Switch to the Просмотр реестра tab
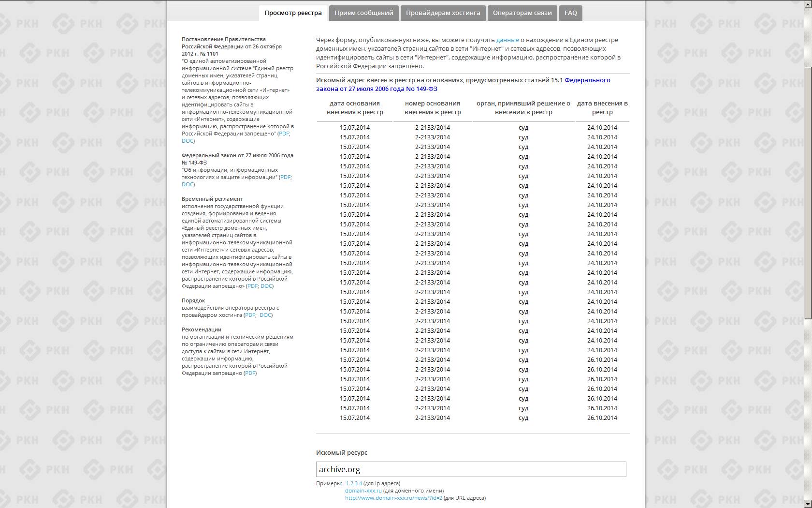The width and height of the screenshot is (812, 508). click(293, 13)
